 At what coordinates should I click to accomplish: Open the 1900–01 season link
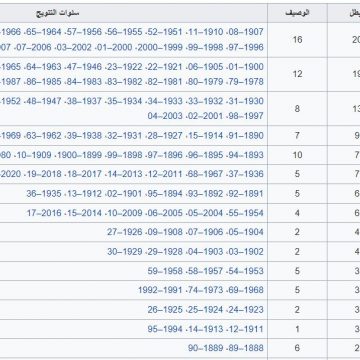pyautogui.click(x=247, y=67)
